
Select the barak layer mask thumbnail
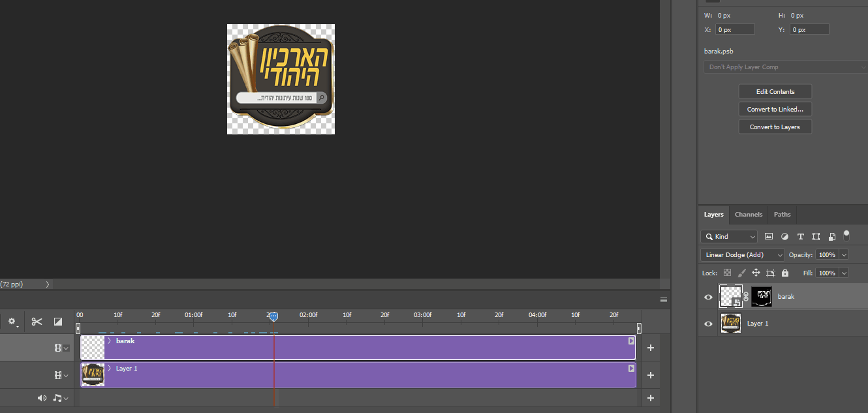click(x=762, y=296)
